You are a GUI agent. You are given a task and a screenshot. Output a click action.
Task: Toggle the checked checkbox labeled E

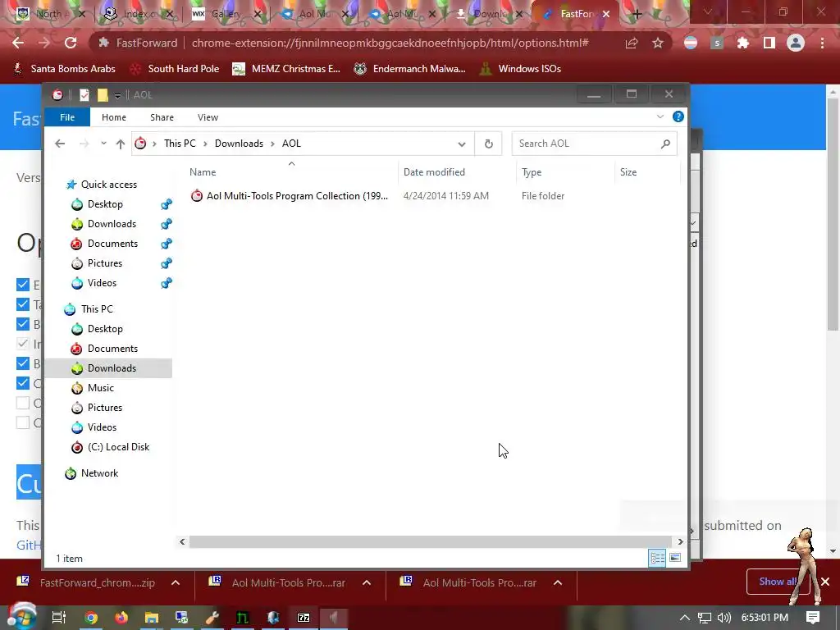click(22, 285)
